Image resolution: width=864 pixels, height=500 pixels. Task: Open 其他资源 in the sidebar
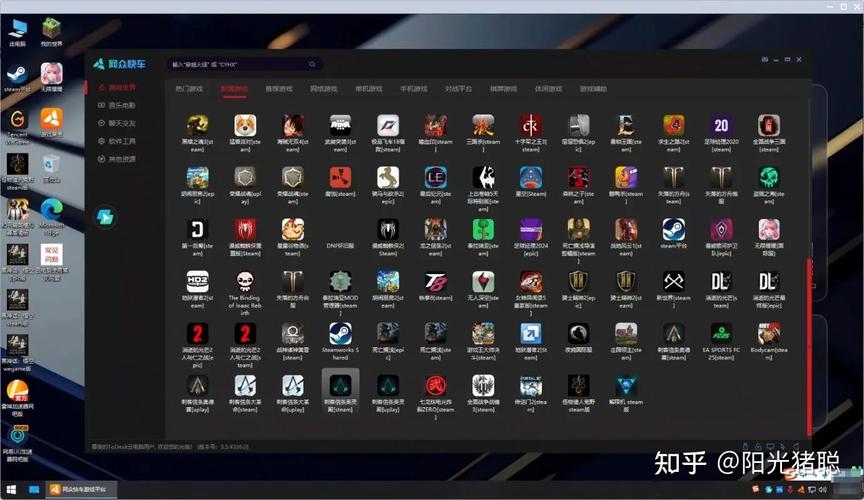coord(116,159)
